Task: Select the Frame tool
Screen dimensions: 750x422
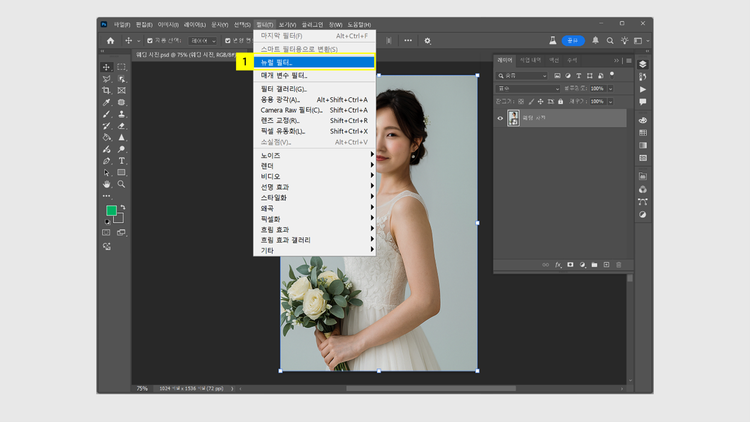Action: [121, 90]
